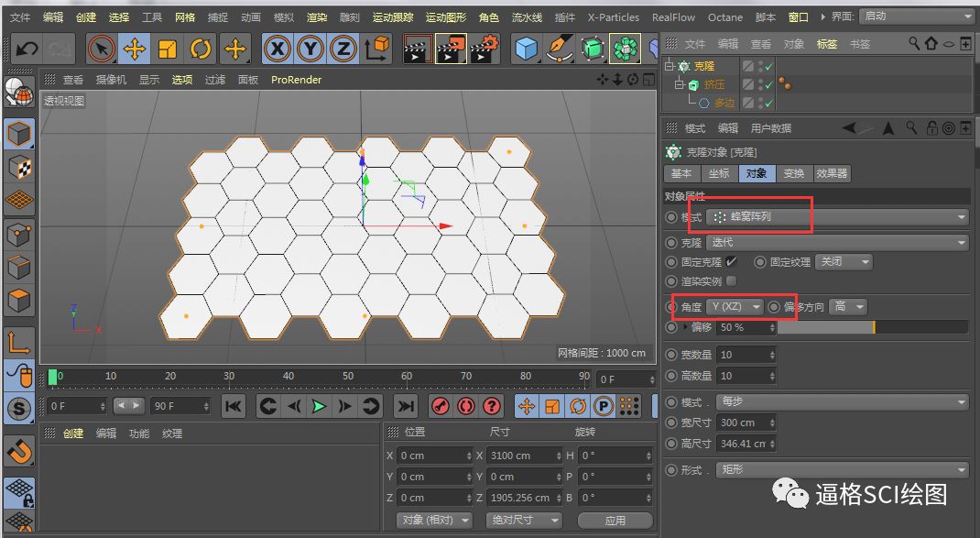
Task: Click the go to start button
Action: click(x=234, y=406)
